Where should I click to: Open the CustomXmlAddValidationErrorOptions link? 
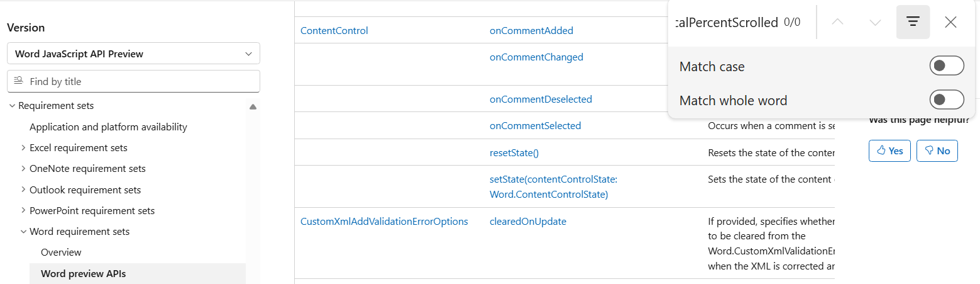(384, 221)
